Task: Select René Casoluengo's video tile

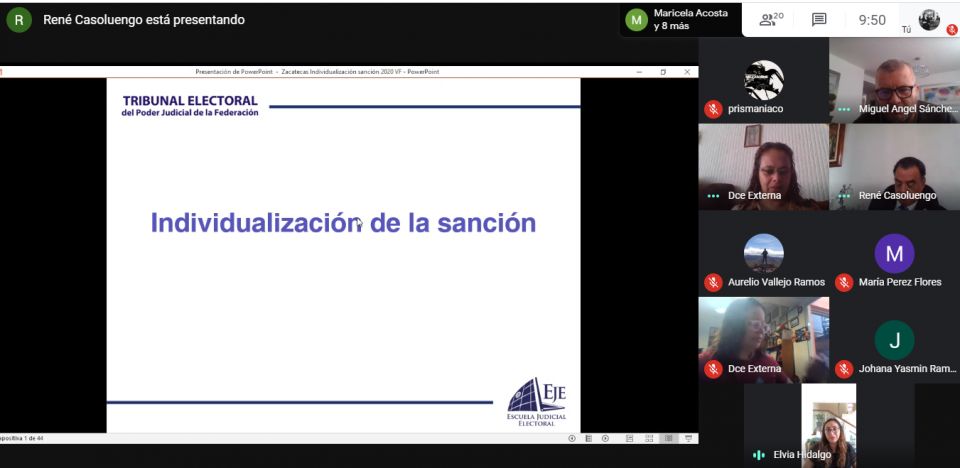Action: tap(894, 167)
